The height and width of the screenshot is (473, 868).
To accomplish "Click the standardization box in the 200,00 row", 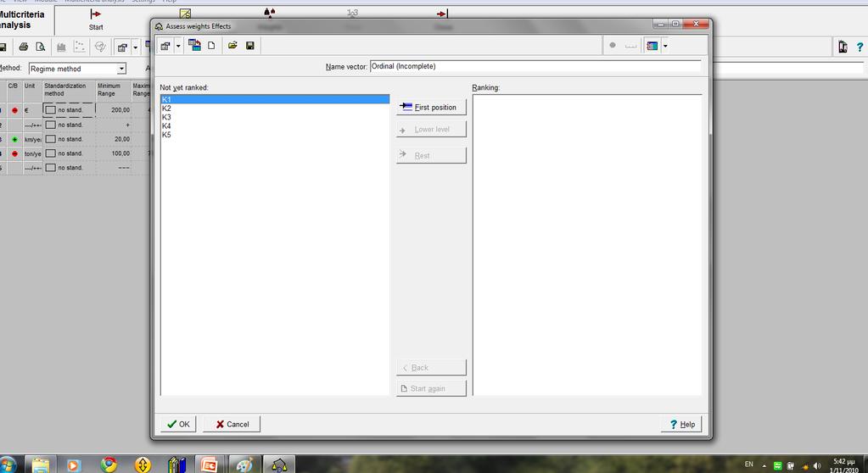I will click(50, 110).
